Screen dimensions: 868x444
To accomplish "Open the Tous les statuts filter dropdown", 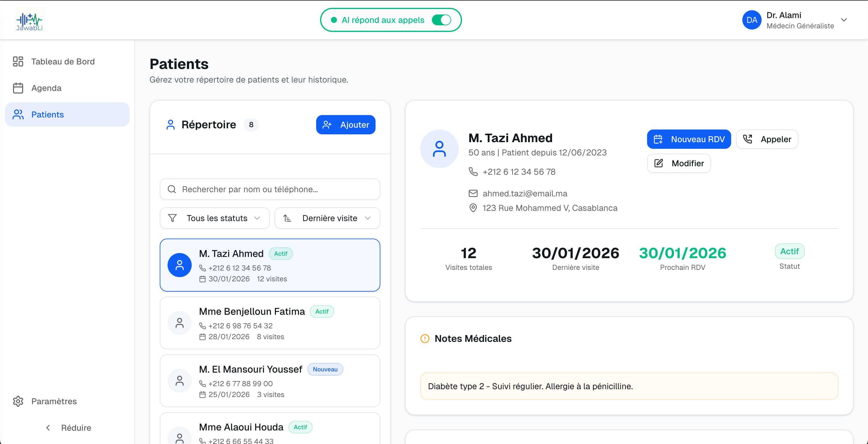I will [215, 218].
